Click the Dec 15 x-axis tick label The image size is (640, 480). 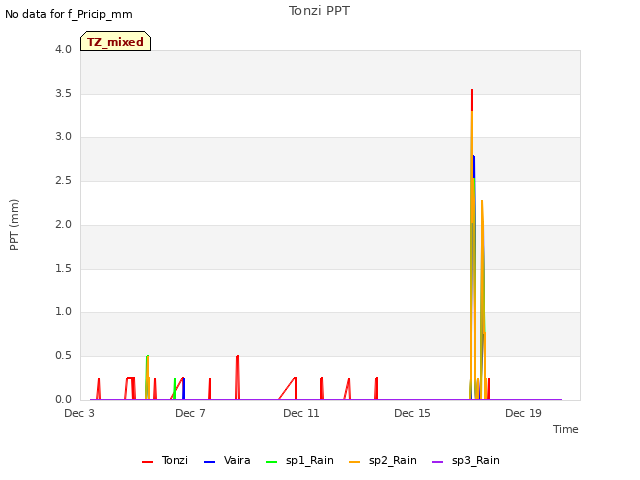point(412,413)
